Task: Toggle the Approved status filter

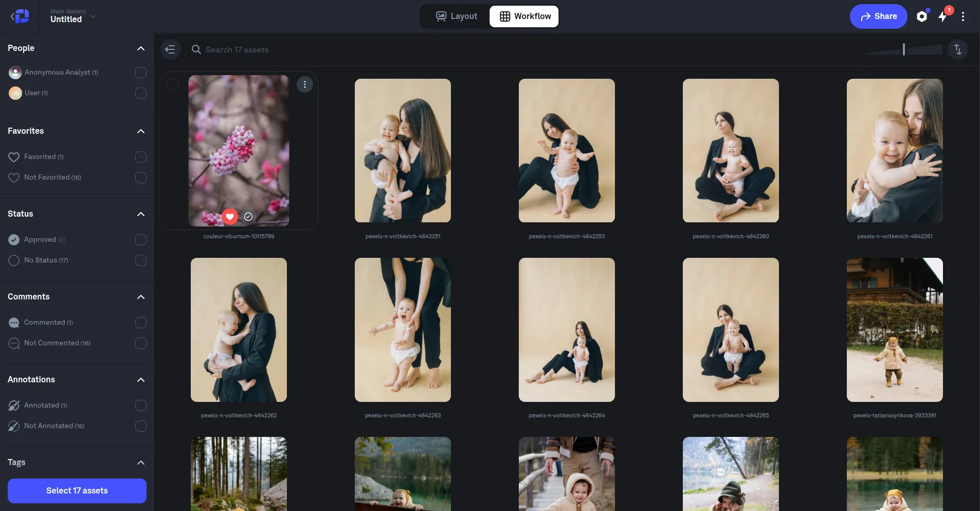Action: (x=140, y=240)
